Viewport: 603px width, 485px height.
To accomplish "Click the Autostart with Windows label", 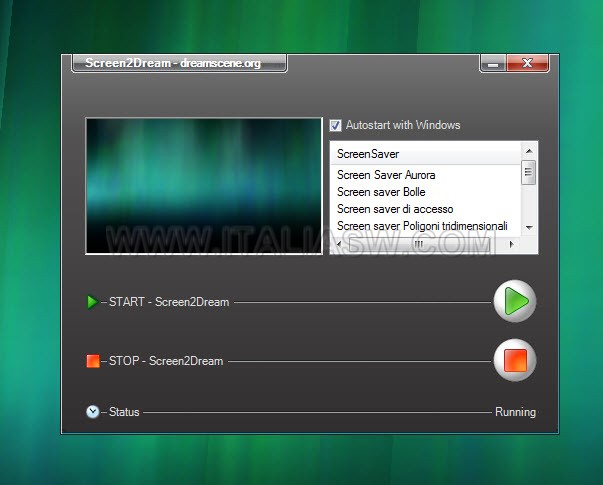I will [x=403, y=125].
